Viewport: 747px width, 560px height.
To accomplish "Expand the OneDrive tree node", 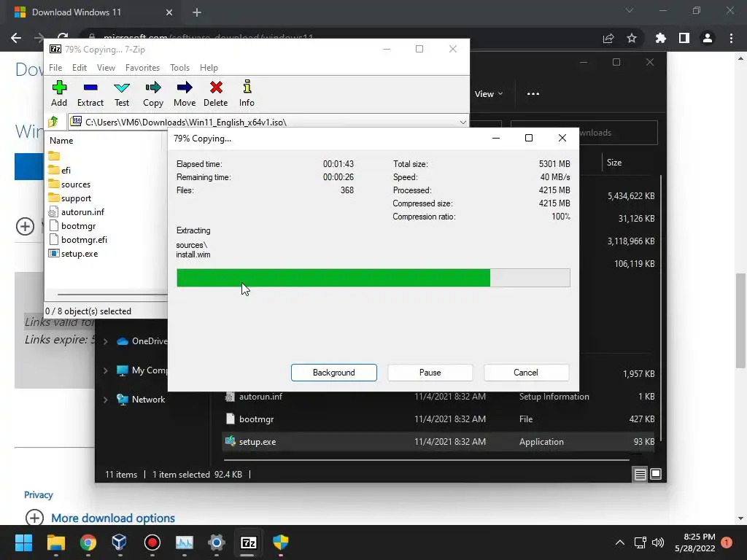I will 105,341.
